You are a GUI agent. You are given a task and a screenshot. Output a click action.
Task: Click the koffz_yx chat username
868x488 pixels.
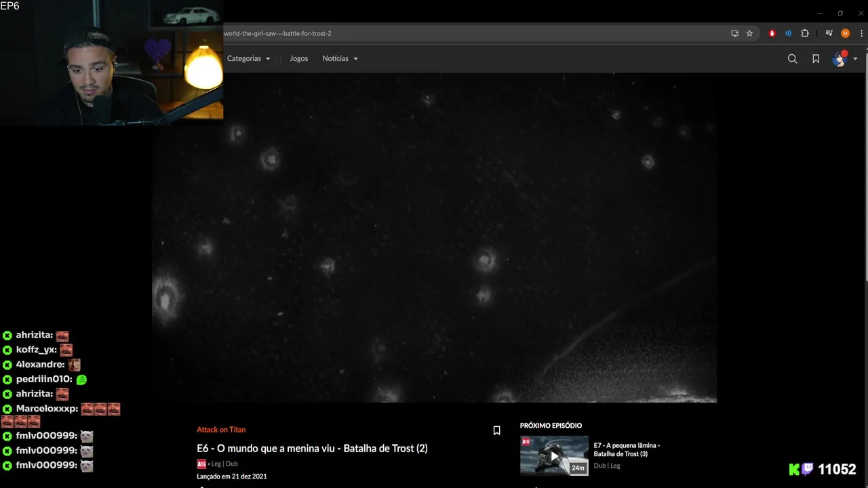[36, 350]
